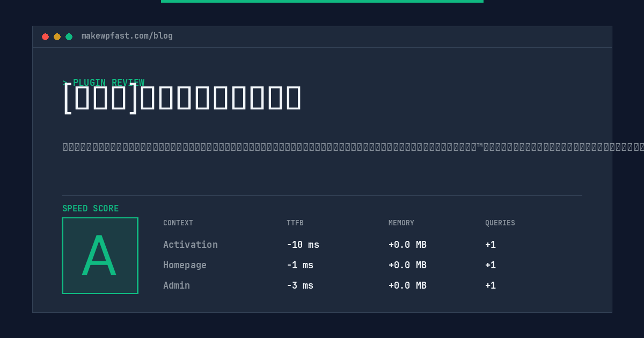Click the yellow minimize window dot

click(x=57, y=36)
